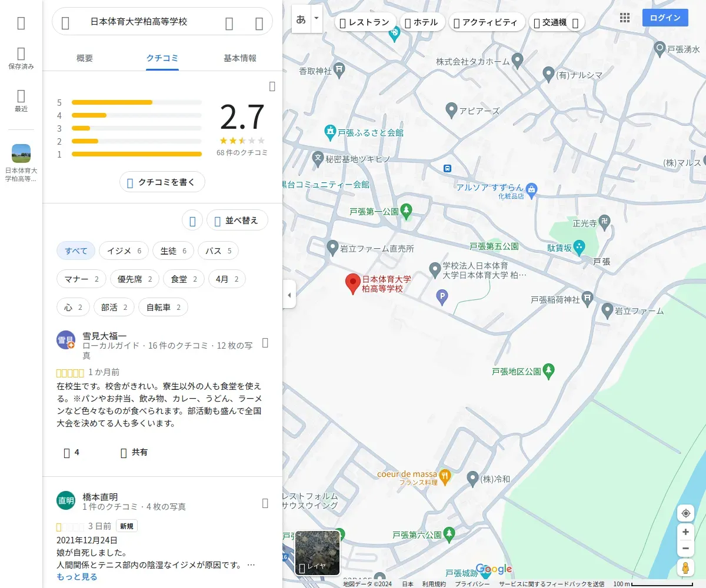Toggle the 生徒 6 filter chip
The height and width of the screenshot is (588, 706).
click(x=173, y=251)
